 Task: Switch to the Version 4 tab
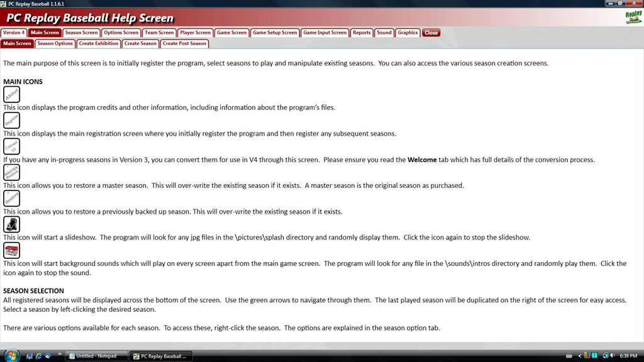[14, 33]
